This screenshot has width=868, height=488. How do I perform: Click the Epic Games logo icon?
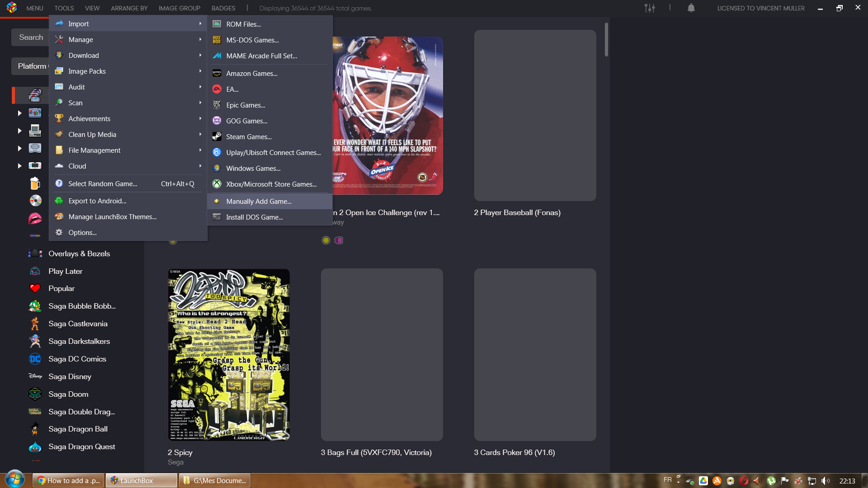click(217, 105)
